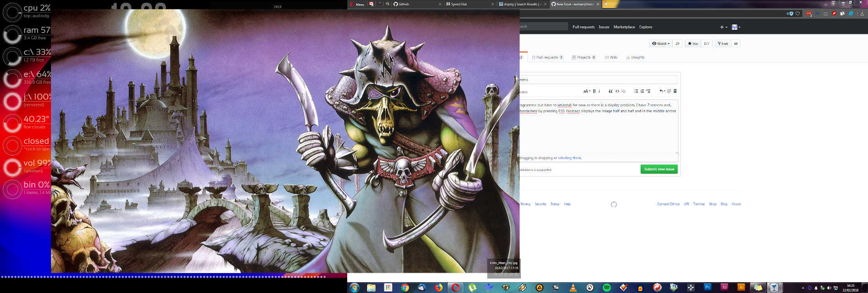Click the volume icon in system tray
This screenshot has width=868, height=293.
tap(829, 288)
